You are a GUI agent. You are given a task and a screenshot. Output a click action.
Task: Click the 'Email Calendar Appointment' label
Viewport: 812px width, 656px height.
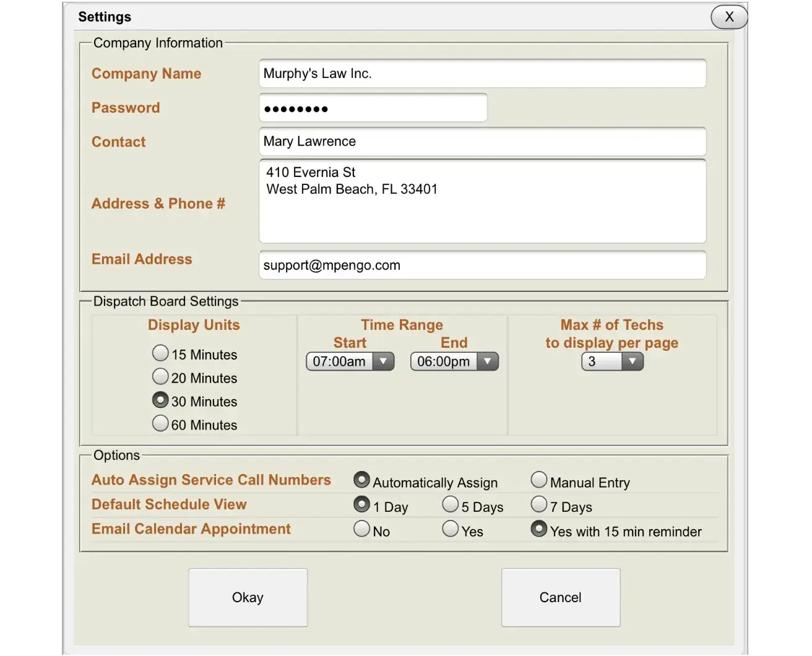[x=191, y=529]
